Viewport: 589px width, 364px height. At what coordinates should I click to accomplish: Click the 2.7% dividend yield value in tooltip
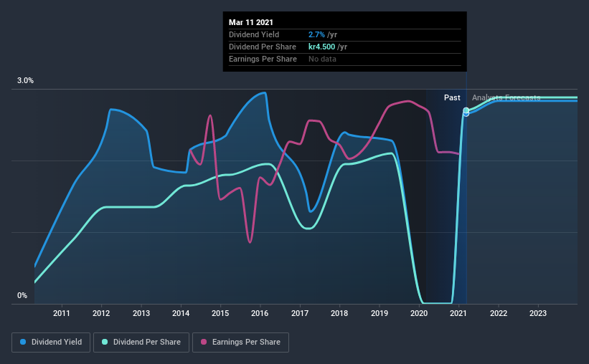[316, 34]
